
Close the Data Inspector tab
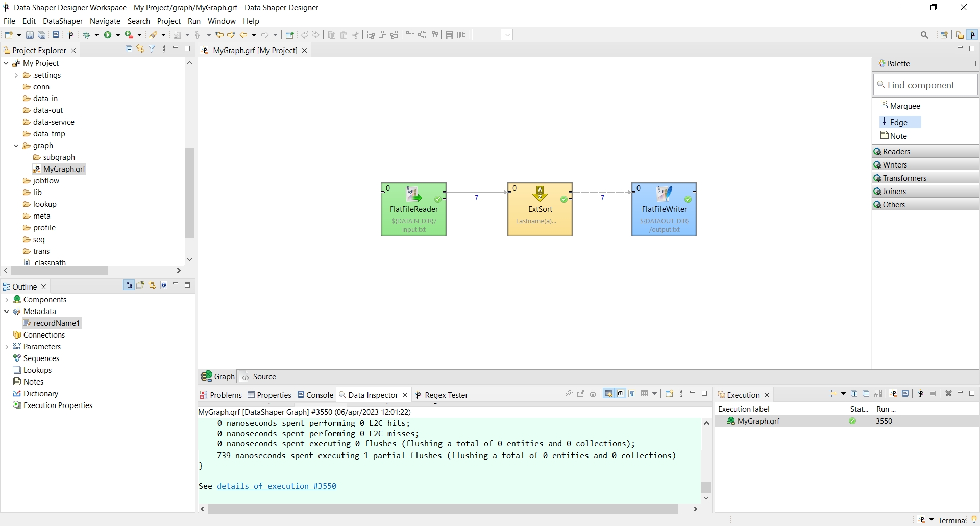coord(405,395)
